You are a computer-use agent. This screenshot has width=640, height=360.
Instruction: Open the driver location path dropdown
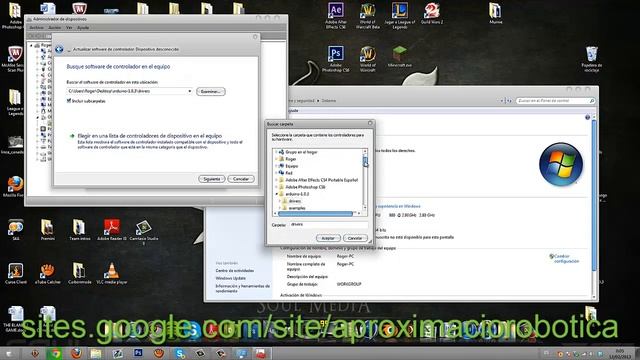189,91
